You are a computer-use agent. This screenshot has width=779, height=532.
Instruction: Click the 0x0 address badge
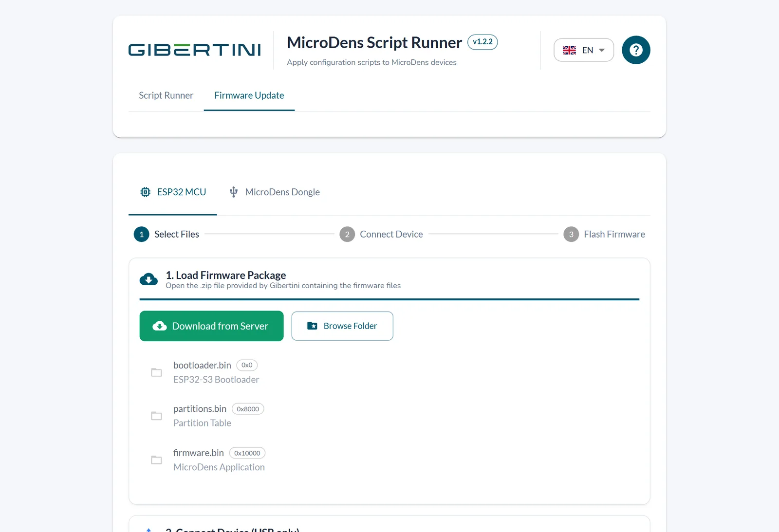click(247, 365)
